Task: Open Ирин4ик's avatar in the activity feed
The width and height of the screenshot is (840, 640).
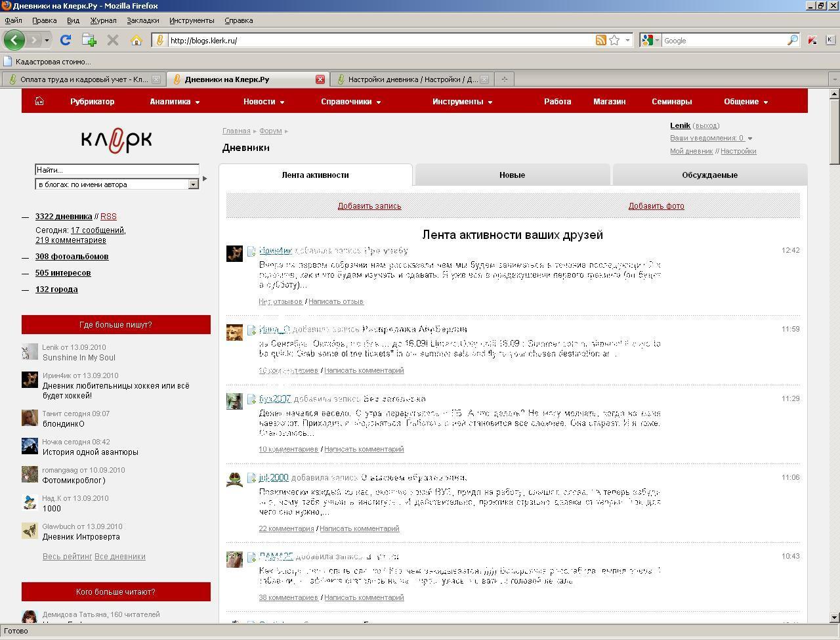Action: pos(234,253)
